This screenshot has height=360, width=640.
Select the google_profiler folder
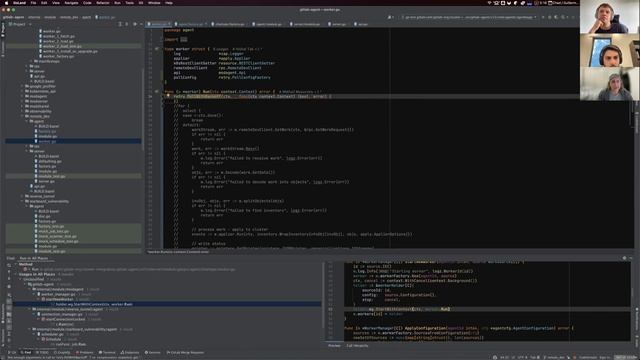tap(40, 87)
